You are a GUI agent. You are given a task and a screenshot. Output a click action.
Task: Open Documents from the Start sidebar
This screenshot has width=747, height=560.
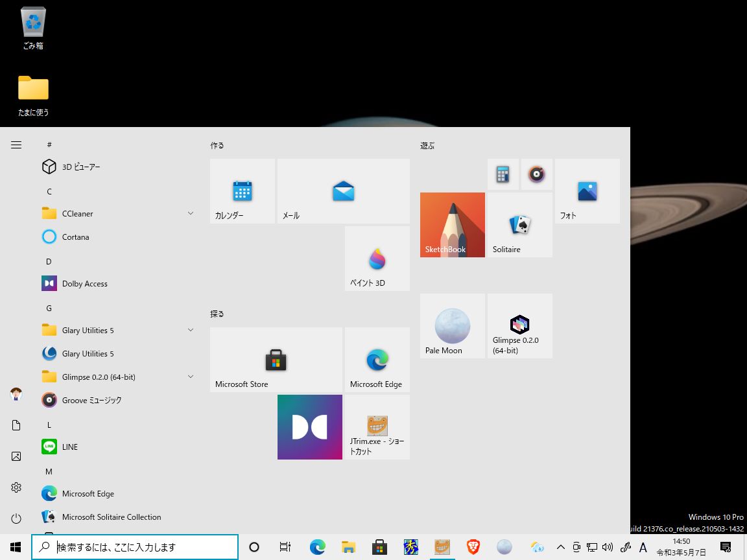(16, 425)
